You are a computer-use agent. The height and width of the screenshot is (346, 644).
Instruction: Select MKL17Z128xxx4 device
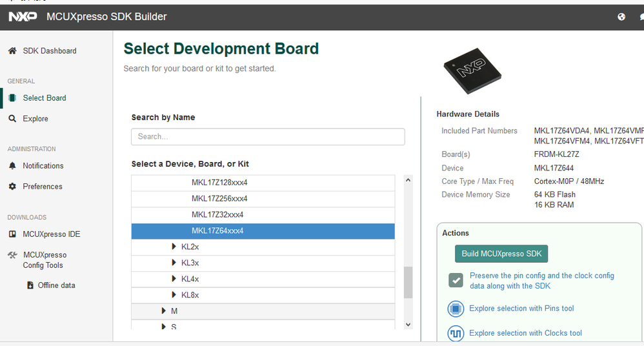pos(263,183)
